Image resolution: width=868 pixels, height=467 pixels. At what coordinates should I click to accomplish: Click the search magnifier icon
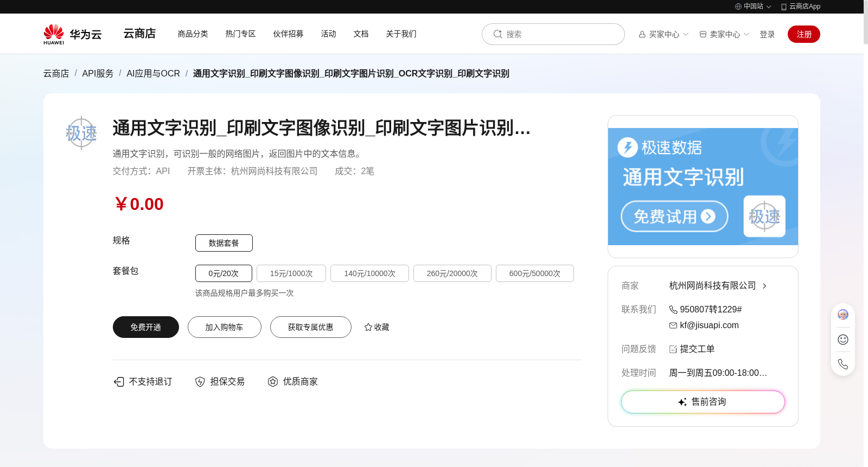click(x=497, y=34)
